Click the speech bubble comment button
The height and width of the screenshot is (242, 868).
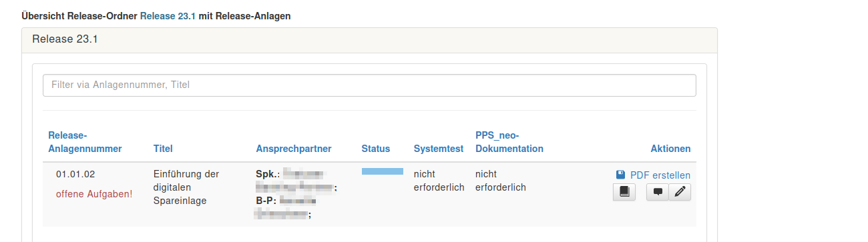pyautogui.click(x=658, y=192)
